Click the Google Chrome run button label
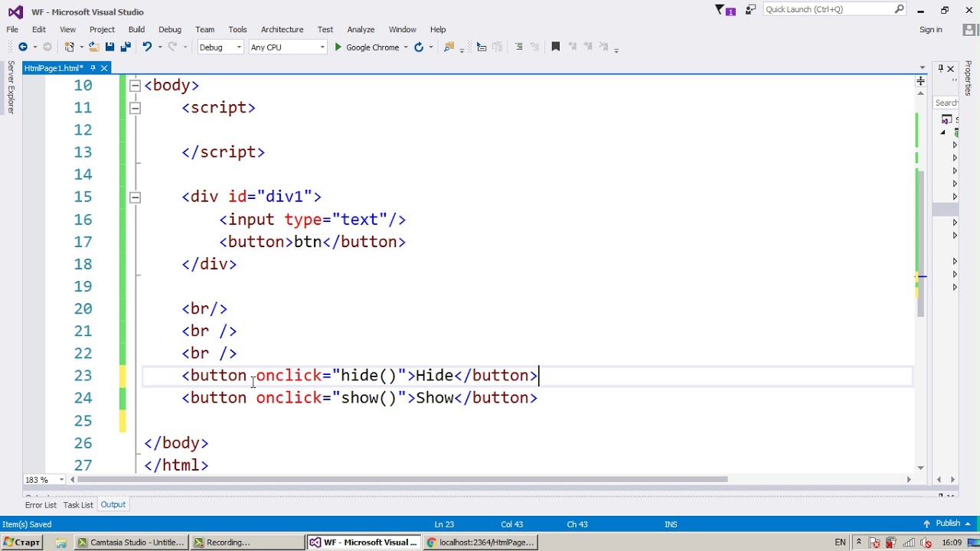This screenshot has width=980, height=551. tap(372, 47)
